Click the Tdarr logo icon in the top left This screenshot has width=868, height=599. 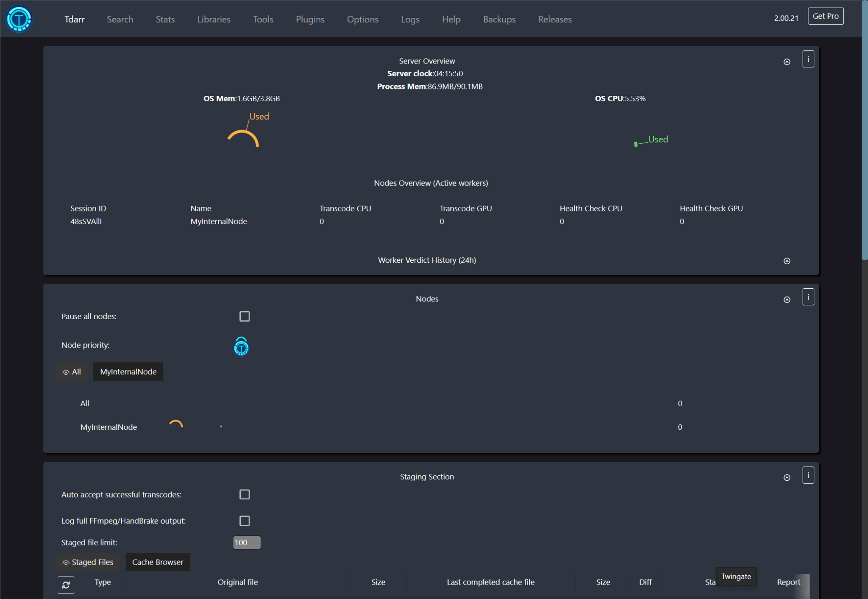coord(19,19)
